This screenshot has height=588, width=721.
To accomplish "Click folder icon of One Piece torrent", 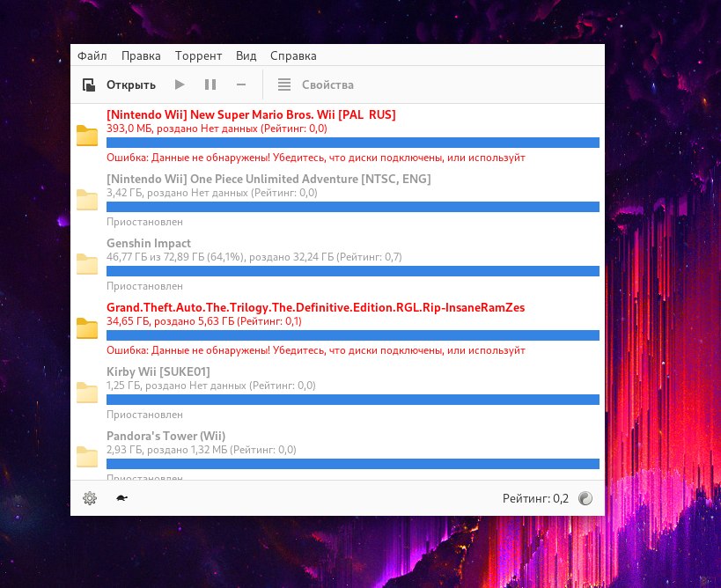I will click(87, 200).
